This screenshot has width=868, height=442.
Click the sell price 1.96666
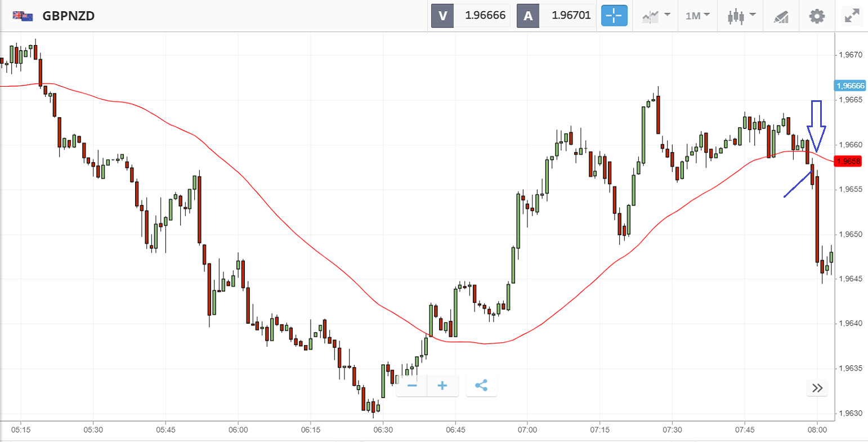tap(485, 16)
